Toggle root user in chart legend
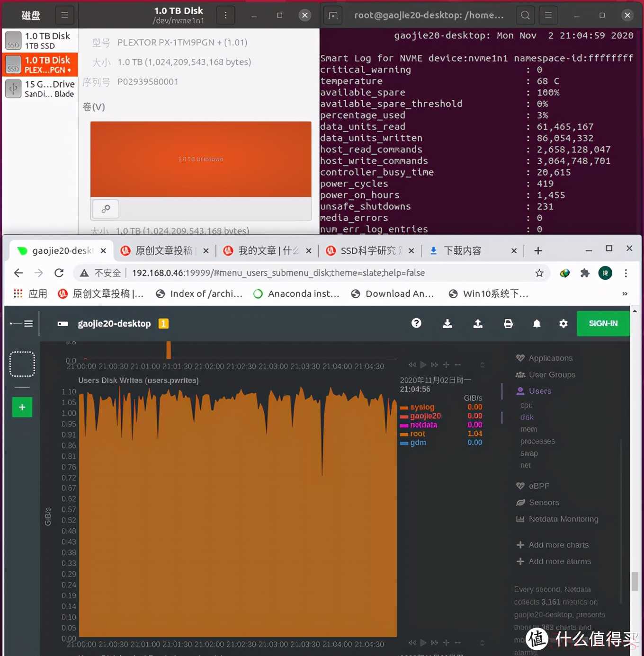644x656 pixels. pos(417,434)
